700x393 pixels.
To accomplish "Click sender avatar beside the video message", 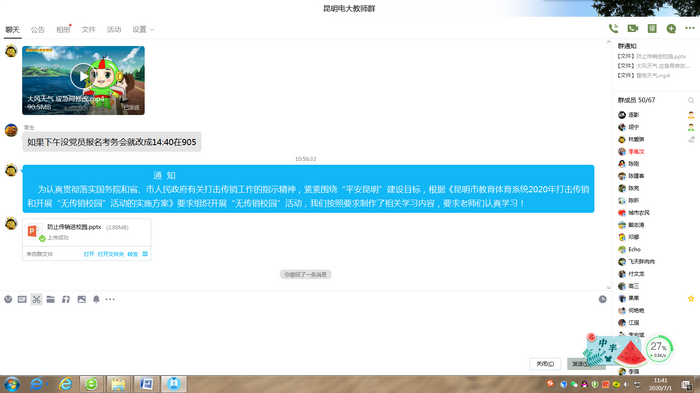I will pyautogui.click(x=11, y=51).
